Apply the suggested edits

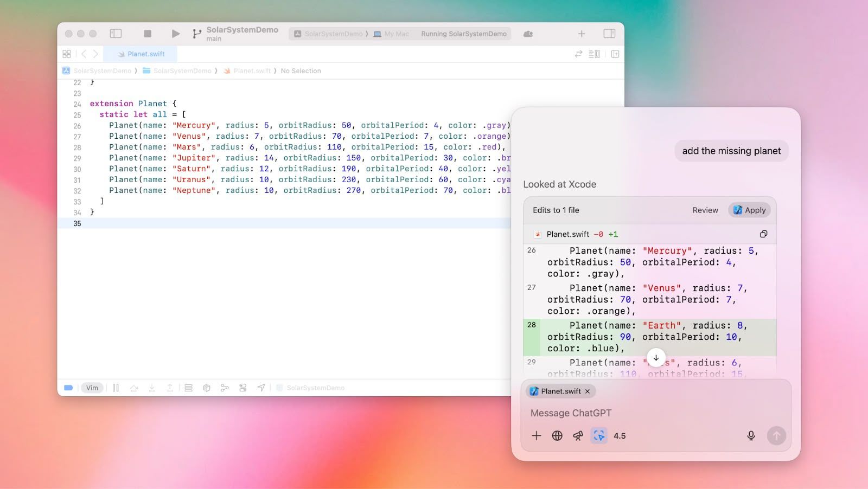point(749,210)
